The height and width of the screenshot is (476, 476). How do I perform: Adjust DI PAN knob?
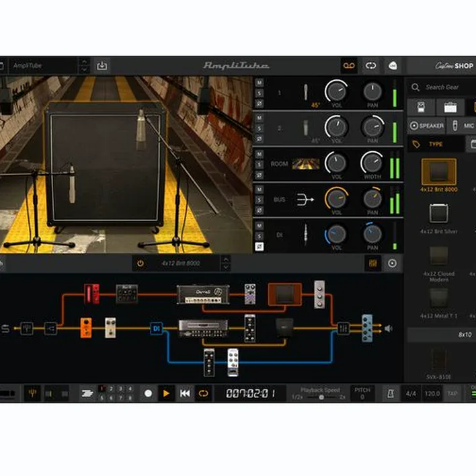pyautogui.click(x=372, y=234)
